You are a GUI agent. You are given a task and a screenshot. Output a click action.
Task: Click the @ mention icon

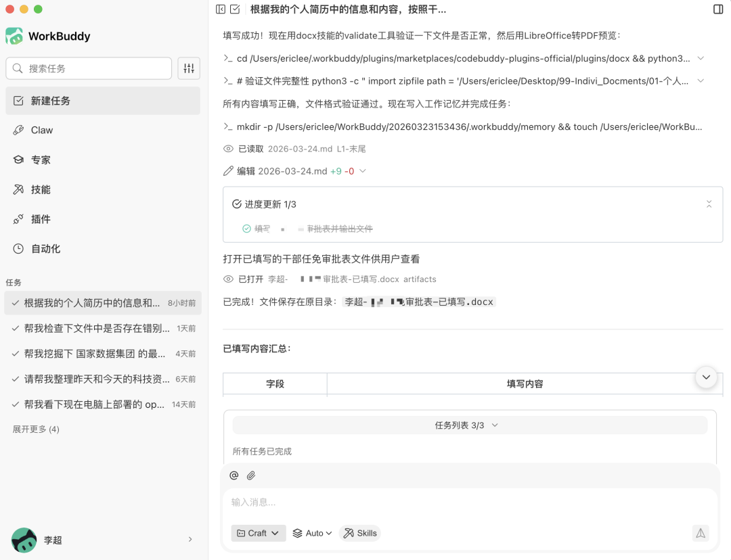click(234, 475)
